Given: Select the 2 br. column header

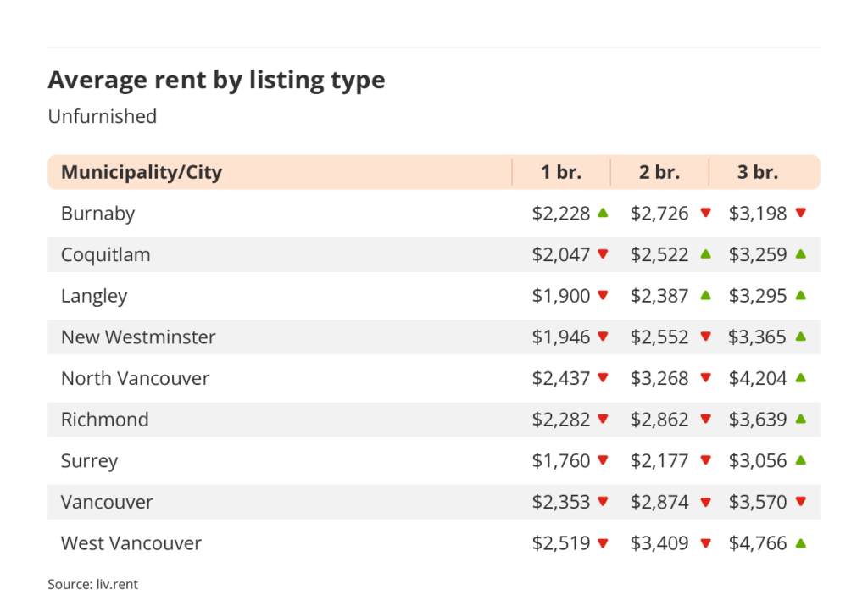Looking at the screenshot, I should click(x=659, y=172).
